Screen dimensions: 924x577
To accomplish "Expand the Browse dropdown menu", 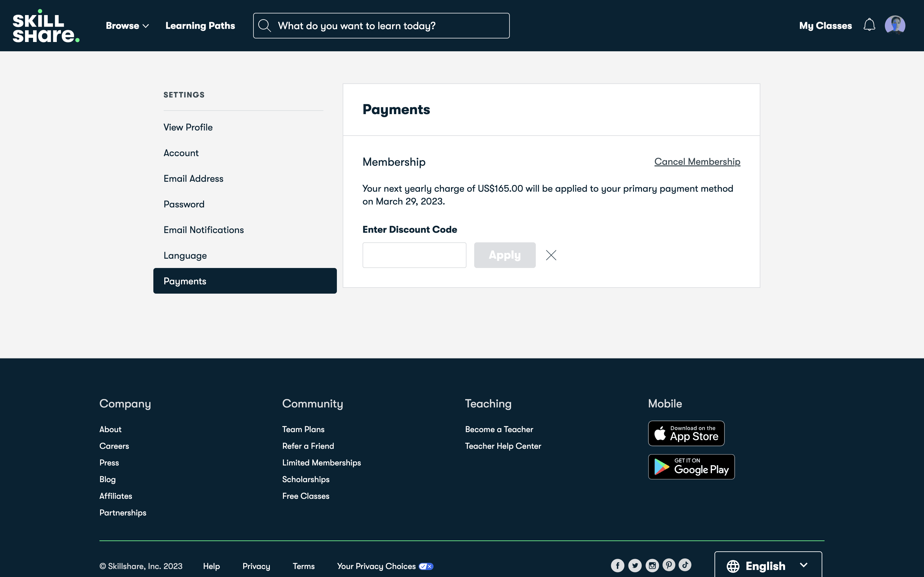I will coord(127,26).
